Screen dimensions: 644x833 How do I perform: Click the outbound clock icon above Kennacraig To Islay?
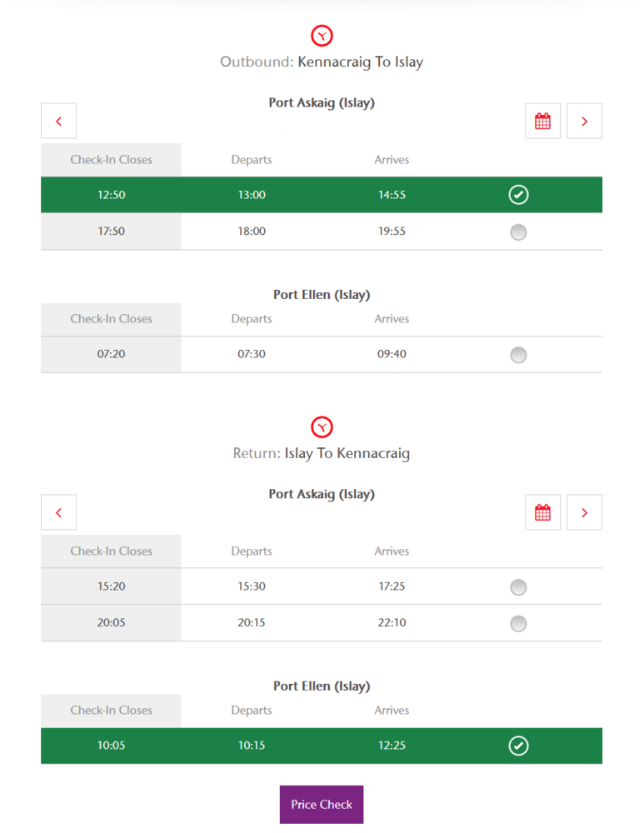[x=322, y=36]
